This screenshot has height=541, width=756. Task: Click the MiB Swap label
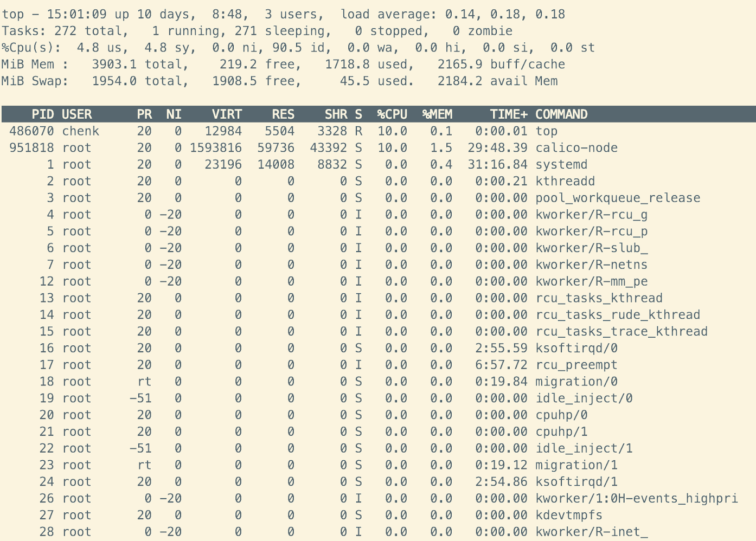pos(35,81)
